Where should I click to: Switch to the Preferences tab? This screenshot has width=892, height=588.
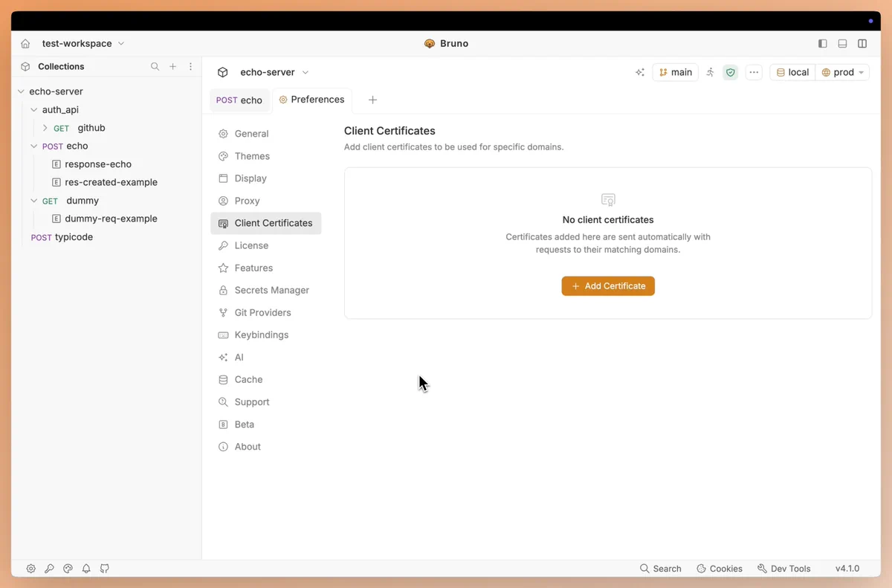point(311,100)
